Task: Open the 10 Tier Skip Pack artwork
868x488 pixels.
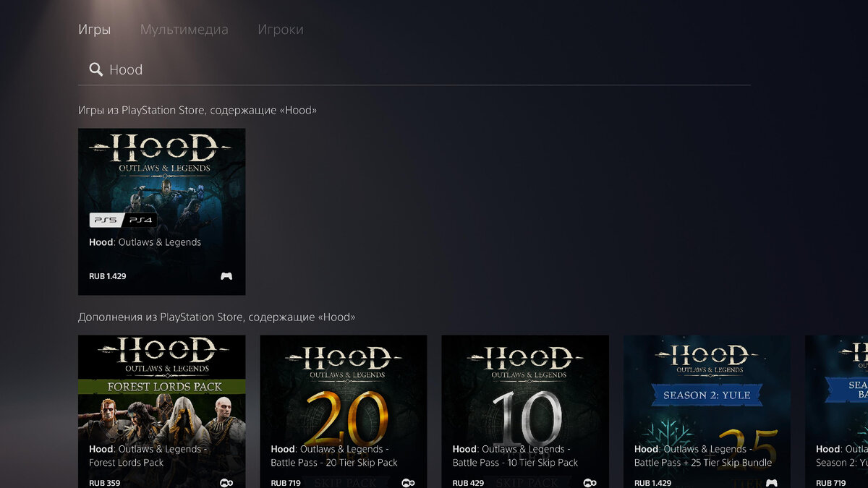Action: click(x=524, y=411)
